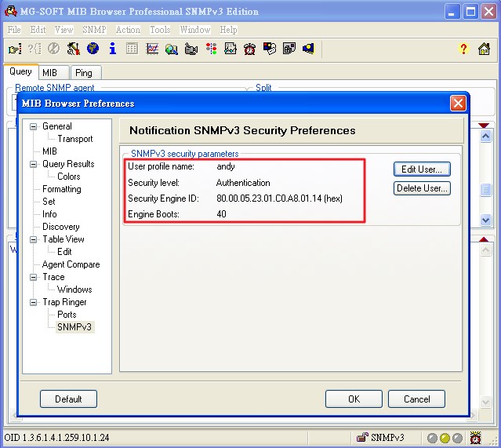Click the red down triangle pane splitter
Screen dimensions: 501x448
pyautogui.click(x=484, y=125)
